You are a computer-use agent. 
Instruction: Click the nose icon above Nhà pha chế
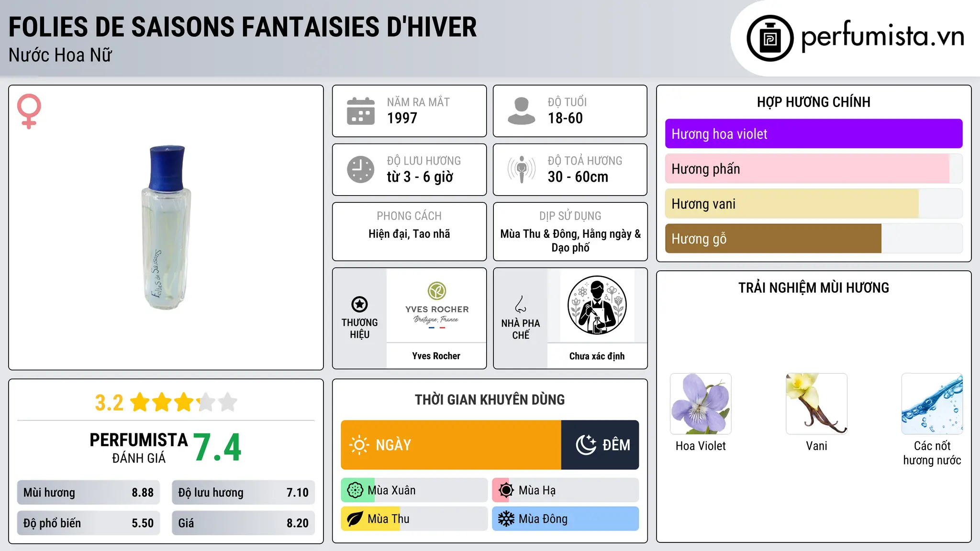521,304
